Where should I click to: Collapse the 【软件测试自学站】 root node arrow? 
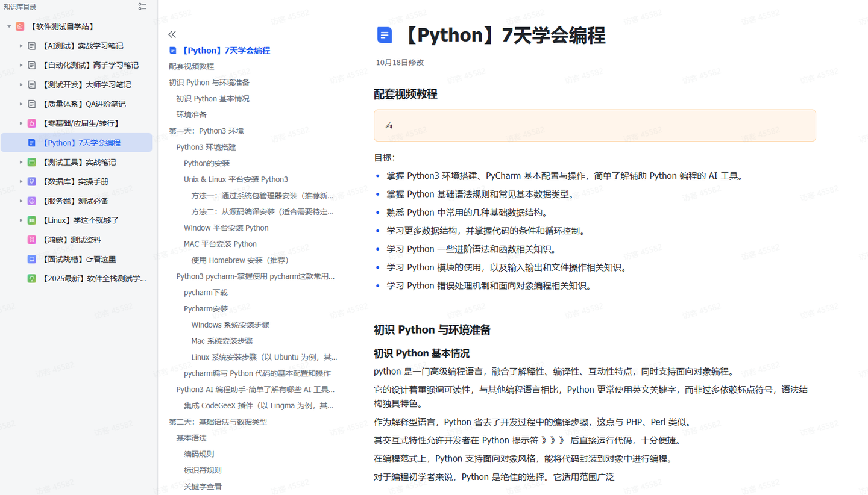click(x=9, y=26)
